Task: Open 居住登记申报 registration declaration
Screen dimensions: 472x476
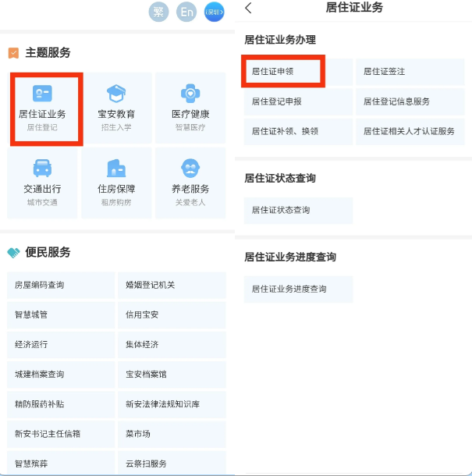Action: (x=298, y=101)
